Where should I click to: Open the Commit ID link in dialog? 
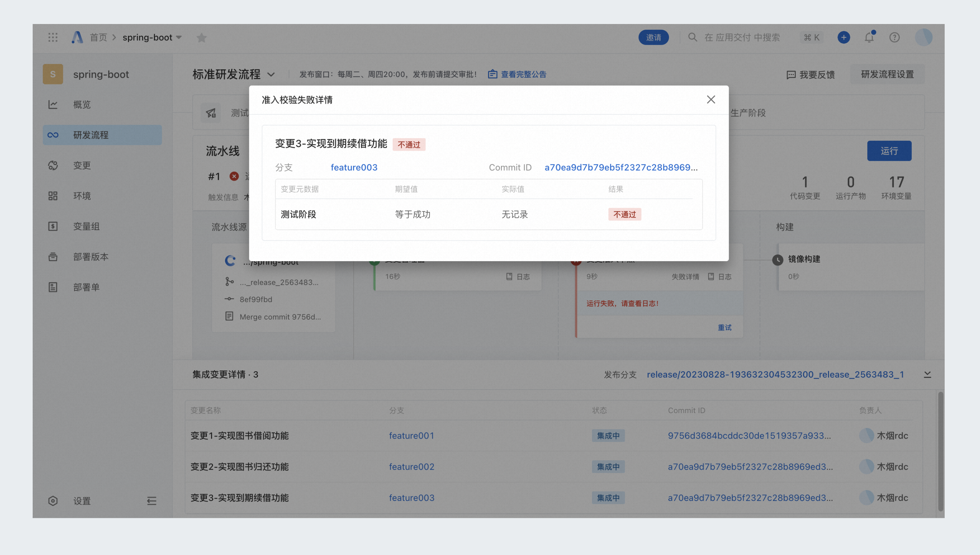(x=621, y=167)
